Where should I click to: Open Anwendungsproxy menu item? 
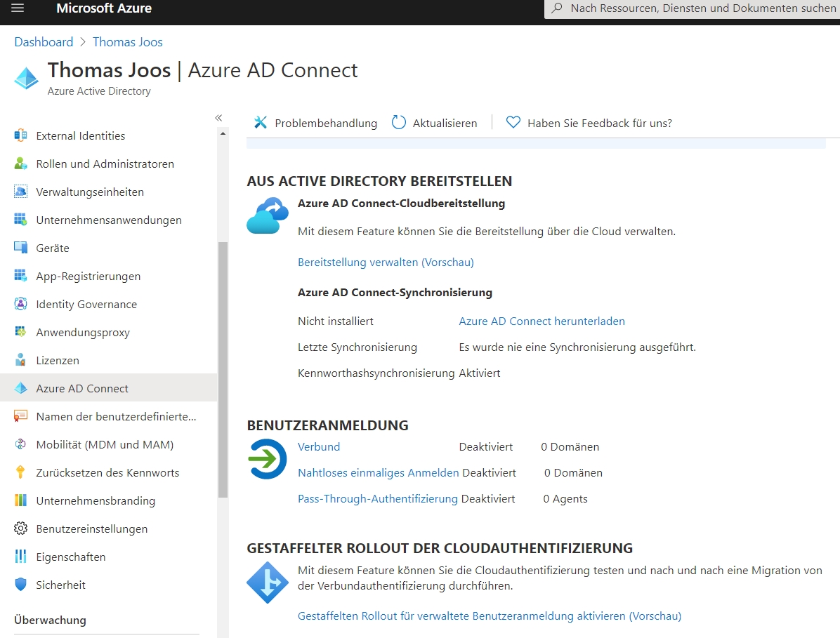[83, 333]
